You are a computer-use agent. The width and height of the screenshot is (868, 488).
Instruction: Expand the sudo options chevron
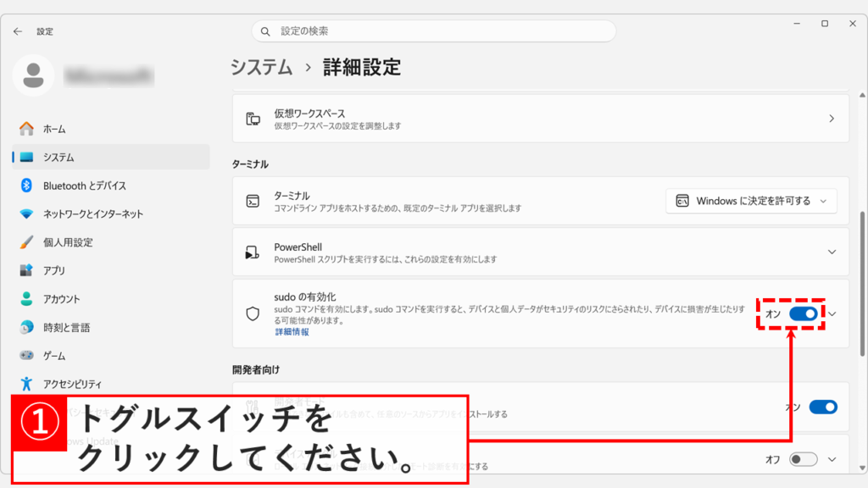point(832,313)
